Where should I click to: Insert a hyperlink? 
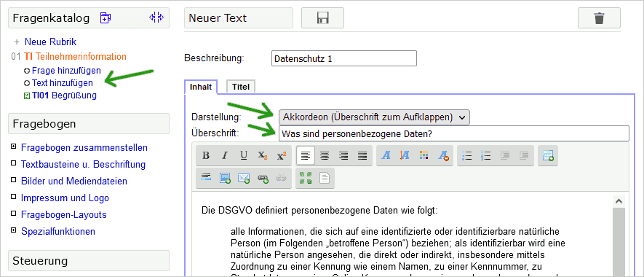point(263,178)
